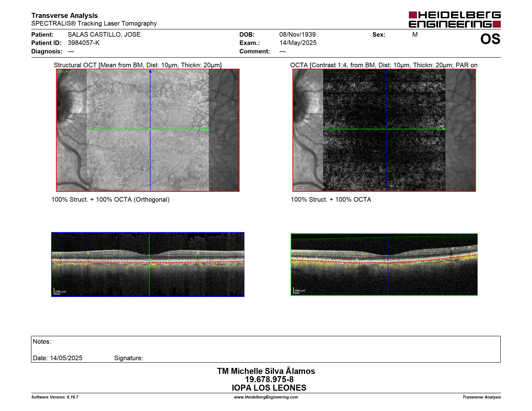Click the IOPA LOS LEONES text
The width and height of the screenshot is (532, 411).
point(269,388)
